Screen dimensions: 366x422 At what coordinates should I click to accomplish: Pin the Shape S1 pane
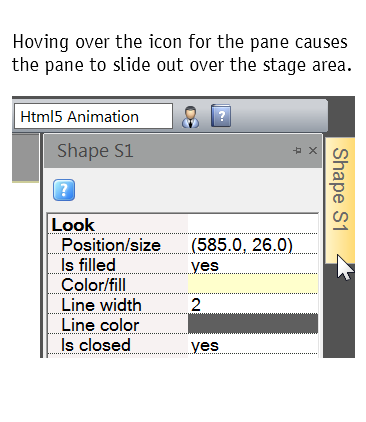click(x=297, y=151)
